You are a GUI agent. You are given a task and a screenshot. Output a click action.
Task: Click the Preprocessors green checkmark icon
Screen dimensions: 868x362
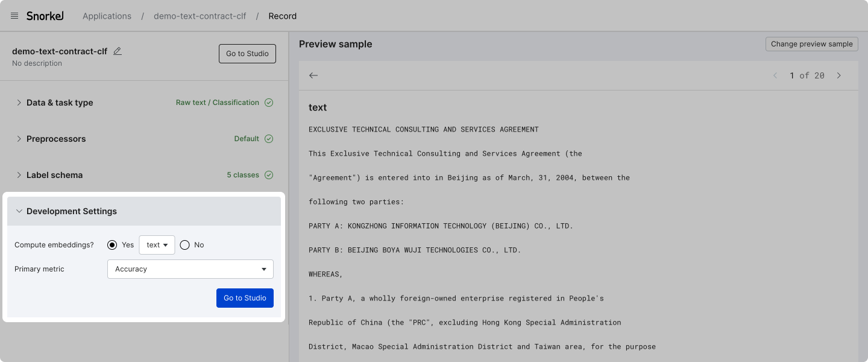(x=269, y=139)
